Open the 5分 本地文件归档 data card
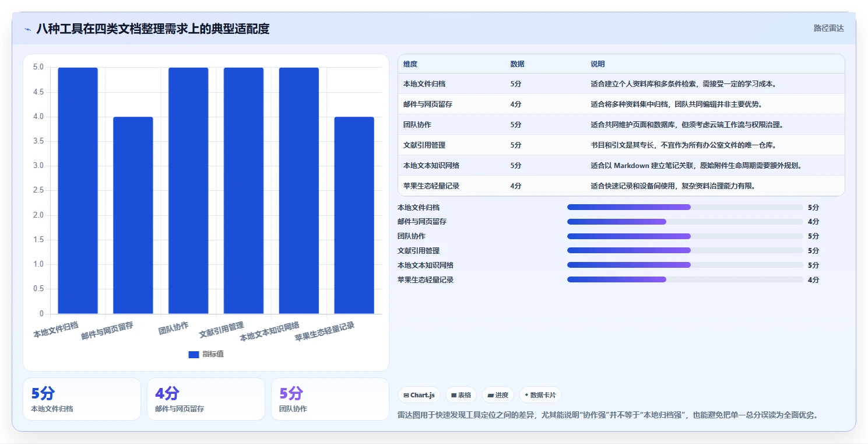868x444 pixels. [x=82, y=399]
